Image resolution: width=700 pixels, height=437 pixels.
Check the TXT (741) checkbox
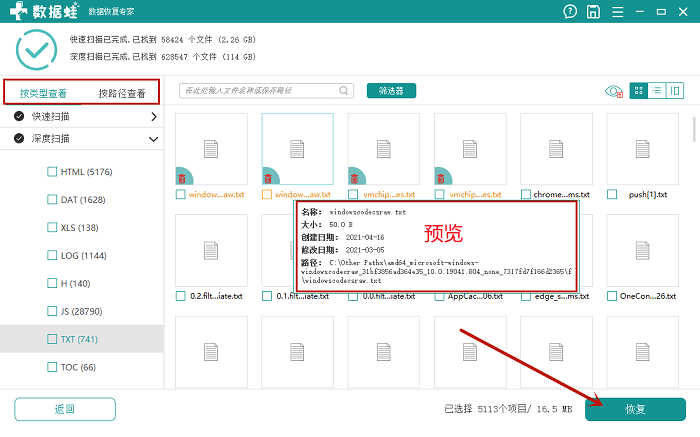[x=52, y=339]
